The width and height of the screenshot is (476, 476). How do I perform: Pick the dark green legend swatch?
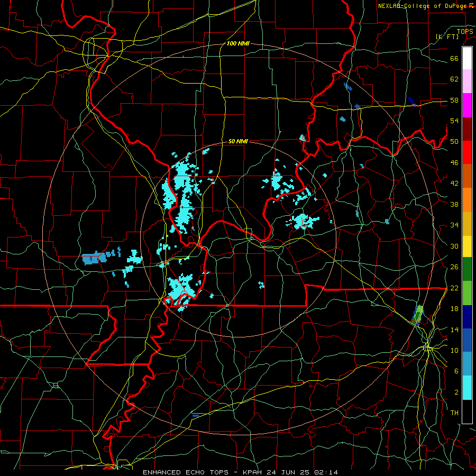pyautogui.click(x=467, y=269)
